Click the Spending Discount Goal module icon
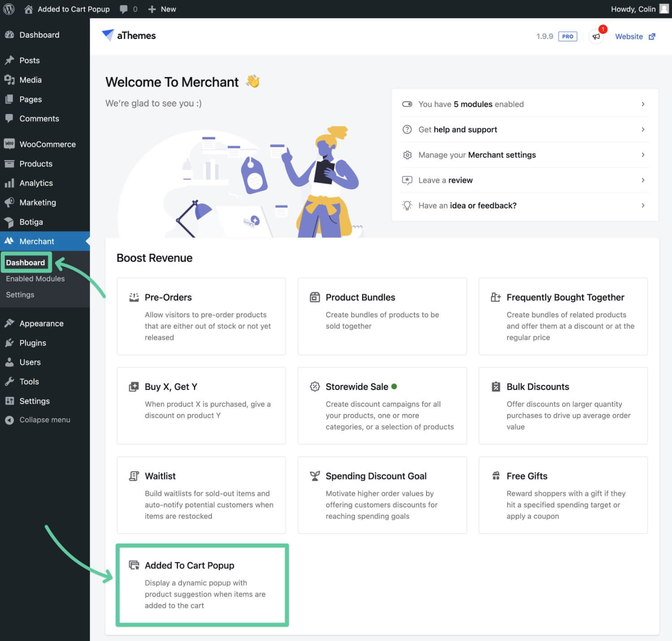The height and width of the screenshot is (641, 672). coord(315,476)
